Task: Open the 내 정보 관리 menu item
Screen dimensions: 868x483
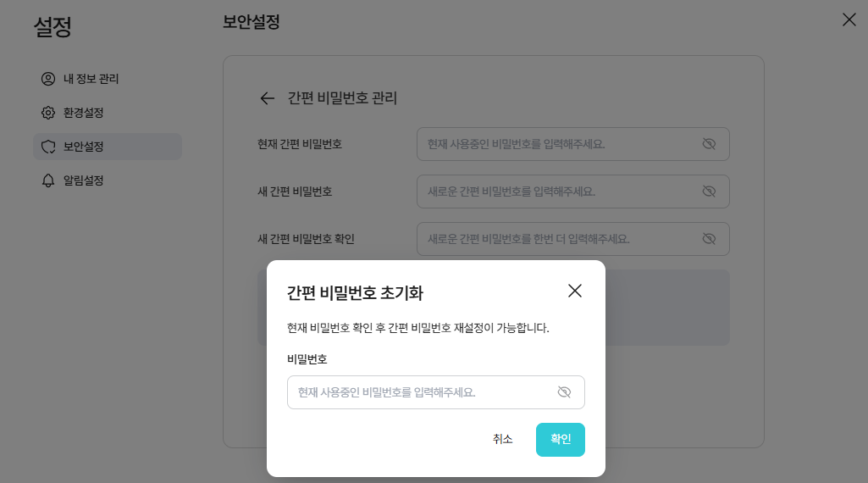Action: coord(91,79)
